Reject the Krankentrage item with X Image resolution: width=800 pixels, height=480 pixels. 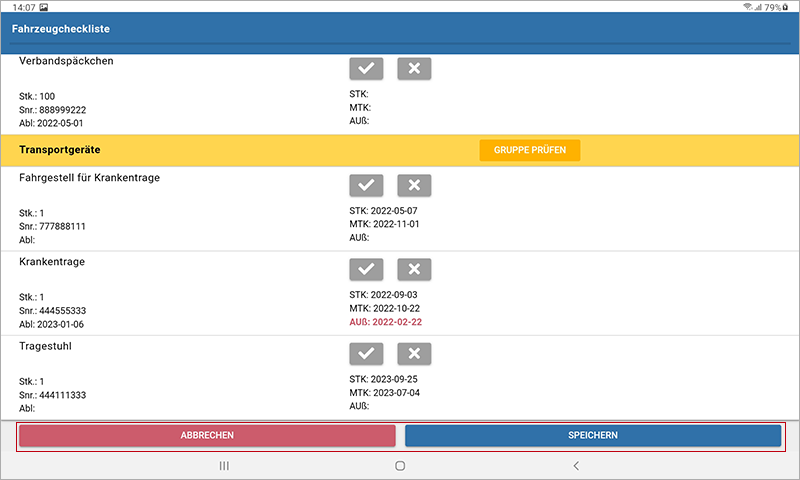(x=414, y=269)
